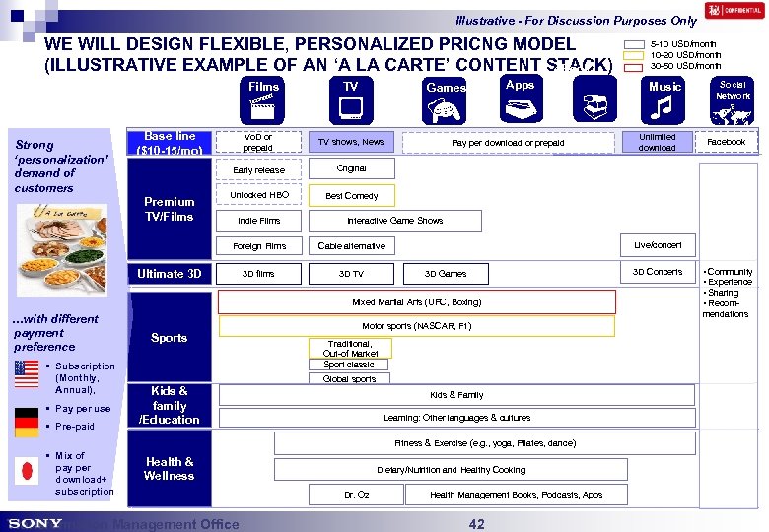Click the US flag icon
This screenshot has width=769, height=532.
point(27,373)
